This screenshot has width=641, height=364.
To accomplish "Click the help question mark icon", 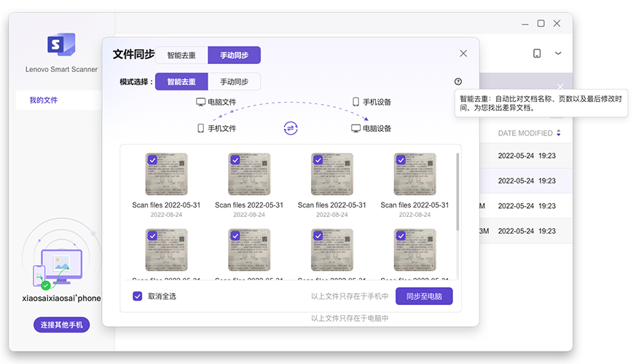I will (x=457, y=82).
